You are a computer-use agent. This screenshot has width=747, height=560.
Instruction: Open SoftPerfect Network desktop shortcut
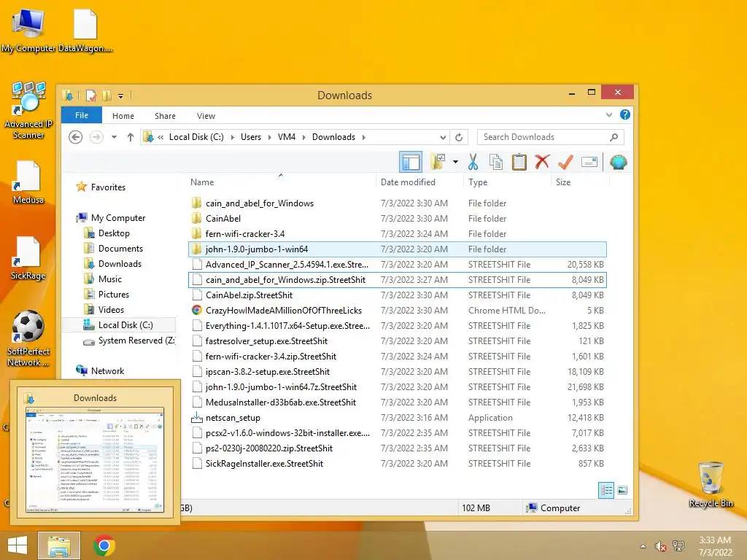28,338
